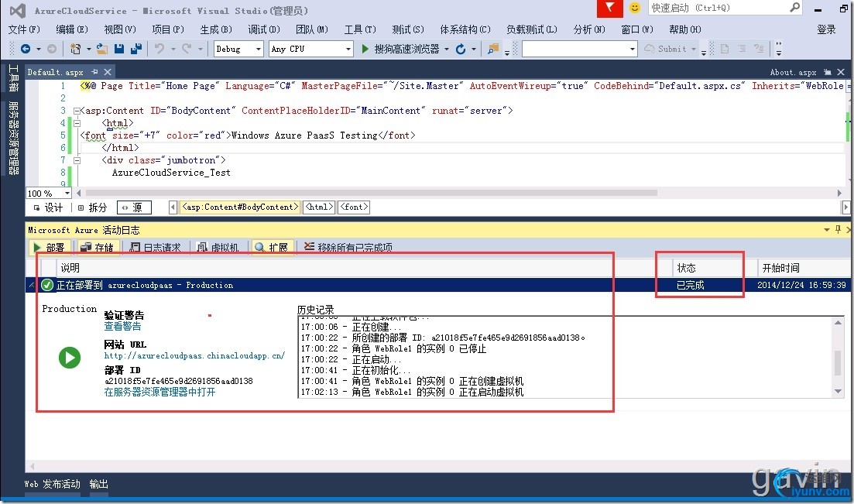Open the Web Publish Activity (Web 发布活动) tab
This screenshot has height=504, width=854.
pyautogui.click(x=52, y=484)
